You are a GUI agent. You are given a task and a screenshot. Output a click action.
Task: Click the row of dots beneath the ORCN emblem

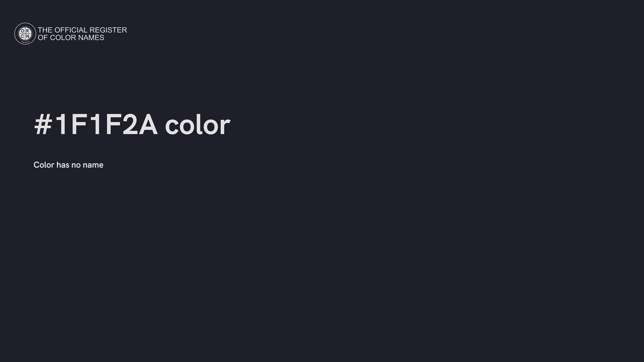pyautogui.click(x=25, y=42)
